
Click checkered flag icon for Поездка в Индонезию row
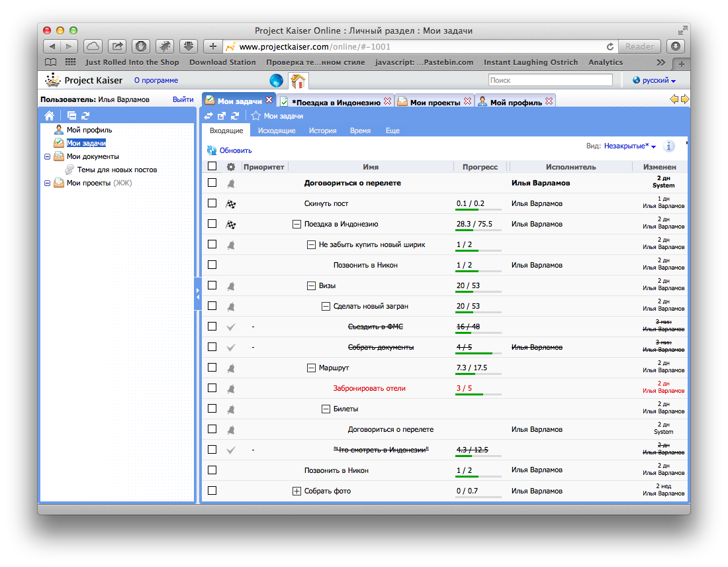(x=231, y=225)
